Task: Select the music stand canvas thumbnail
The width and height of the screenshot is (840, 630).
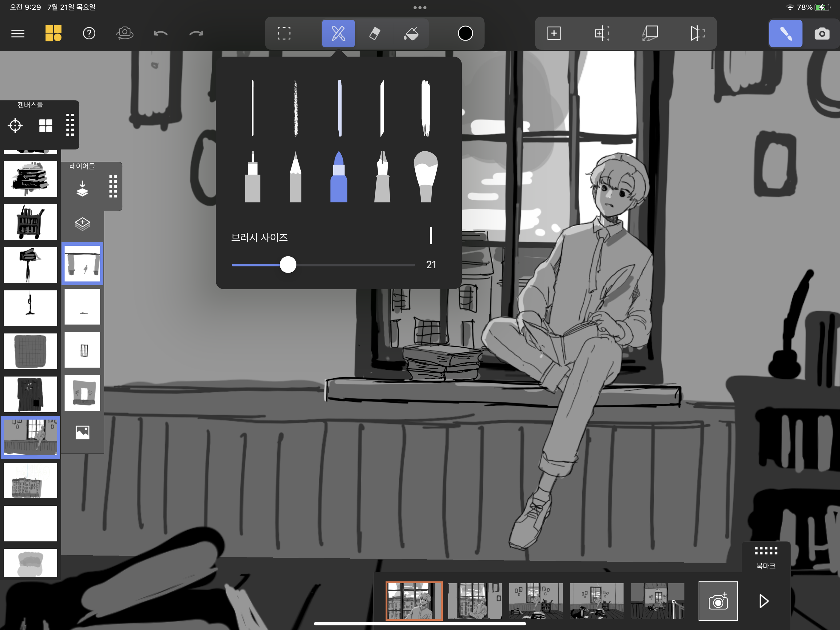Action: (30, 265)
